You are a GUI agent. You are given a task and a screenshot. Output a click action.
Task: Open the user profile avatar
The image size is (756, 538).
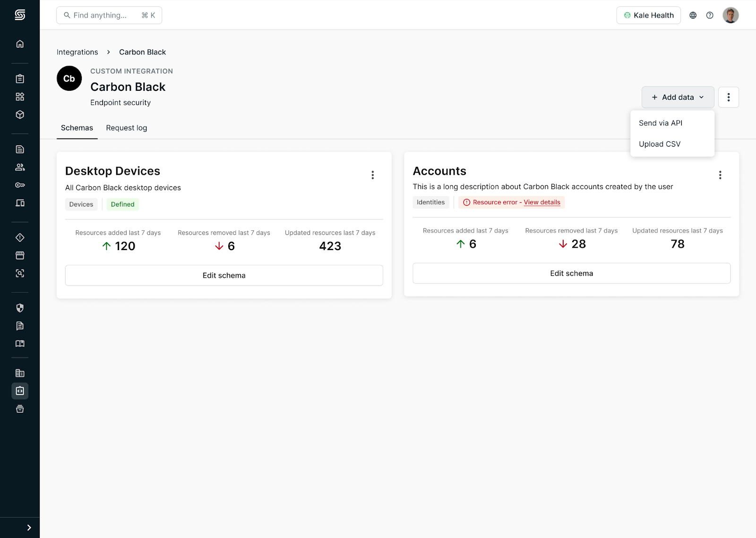pyautogui.click(x=730, y=15)
